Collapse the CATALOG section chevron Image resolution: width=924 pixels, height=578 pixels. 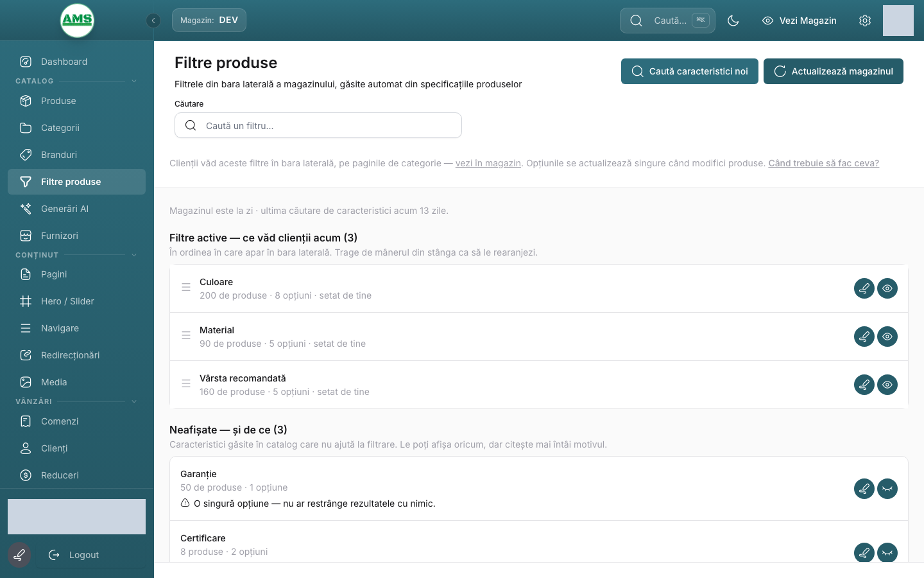point(134,81)
